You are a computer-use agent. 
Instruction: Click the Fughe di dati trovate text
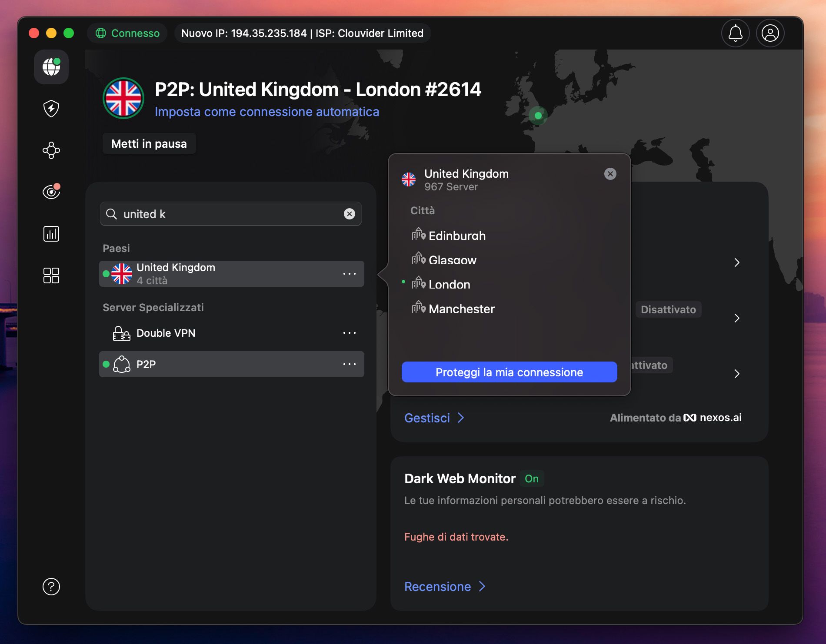tap(456, 537)
